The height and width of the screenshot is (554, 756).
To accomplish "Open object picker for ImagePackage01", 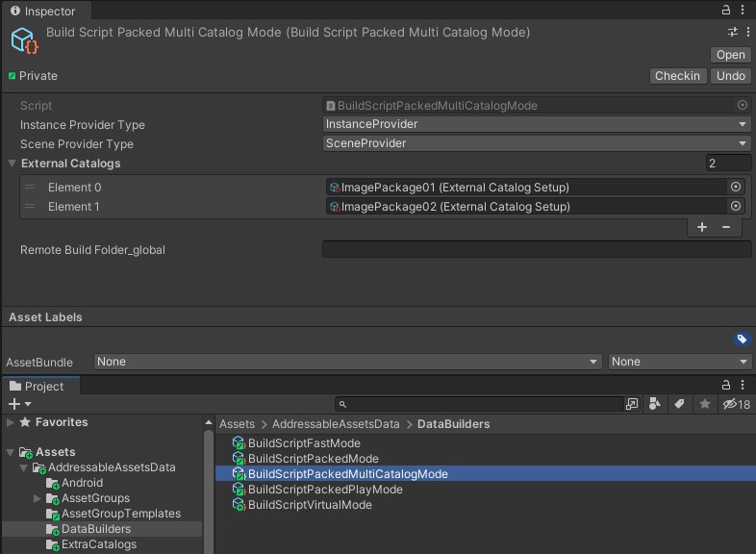I will tap(736, 187).
